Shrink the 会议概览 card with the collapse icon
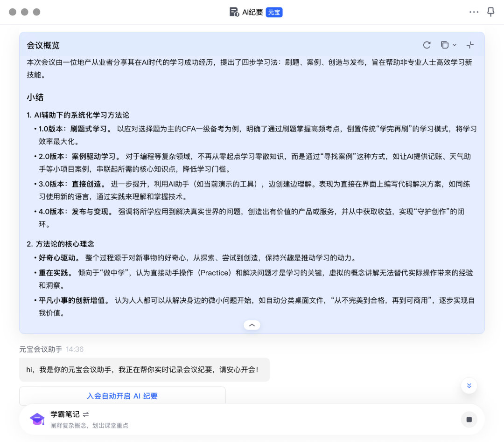504x442 pixels. click(470, 45)
